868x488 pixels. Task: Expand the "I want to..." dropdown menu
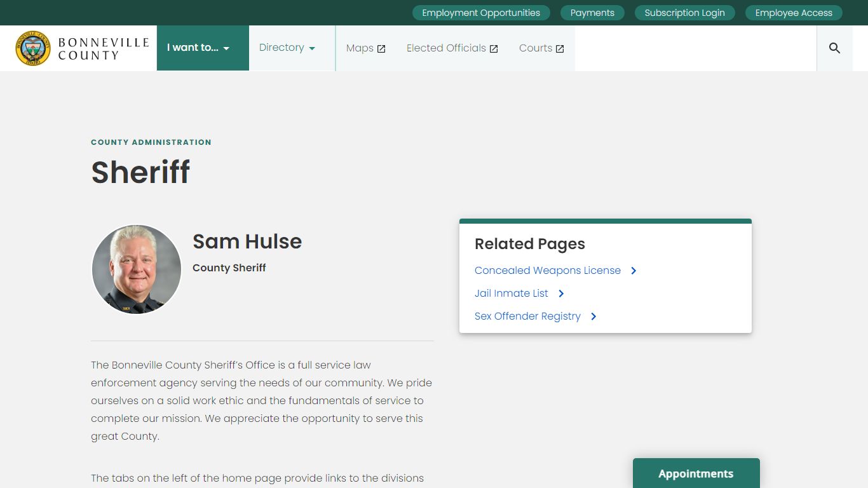(198, 48)
